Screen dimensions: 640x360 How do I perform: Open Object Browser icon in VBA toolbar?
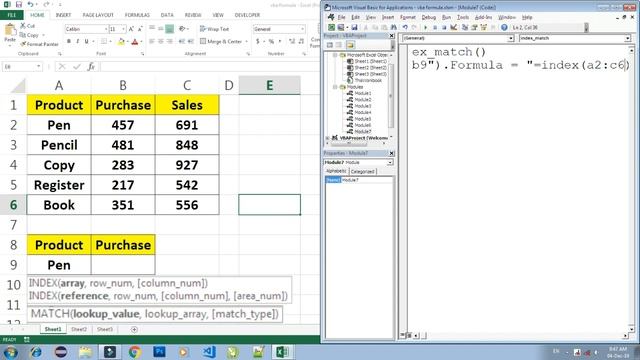pos(484,27)
